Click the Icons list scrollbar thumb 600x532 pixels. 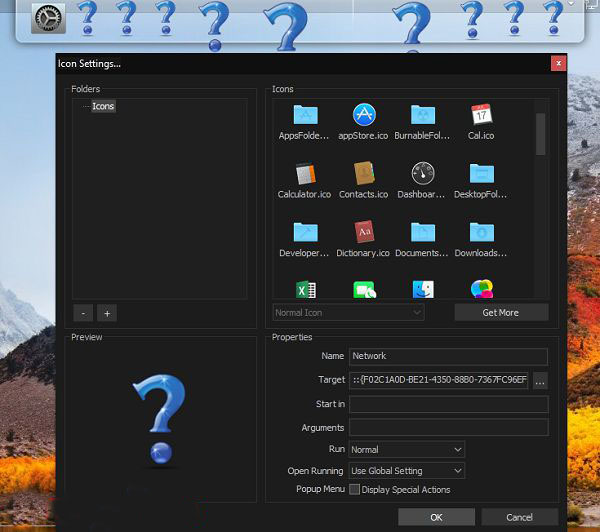point(541,134)
